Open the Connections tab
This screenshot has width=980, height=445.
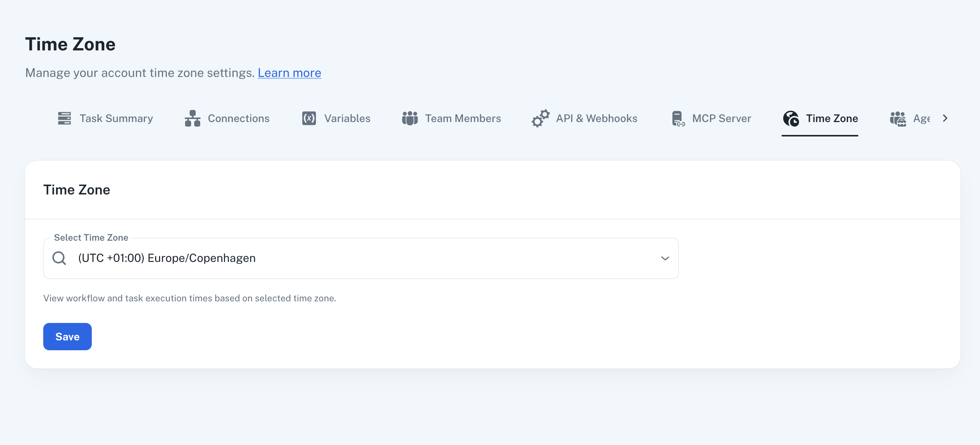point(238,118)
